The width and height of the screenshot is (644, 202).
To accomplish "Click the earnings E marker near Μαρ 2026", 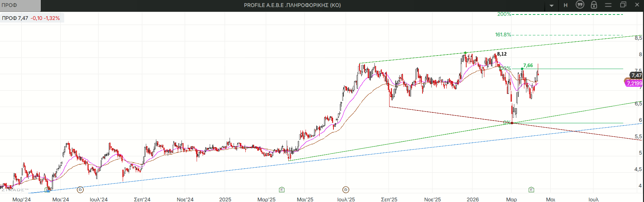I will tap(531, 190).
